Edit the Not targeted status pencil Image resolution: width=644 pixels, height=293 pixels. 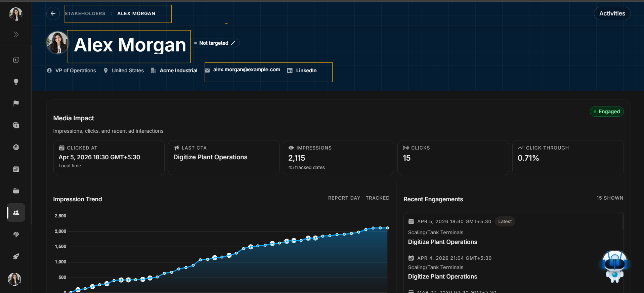[x=233, y=43]
